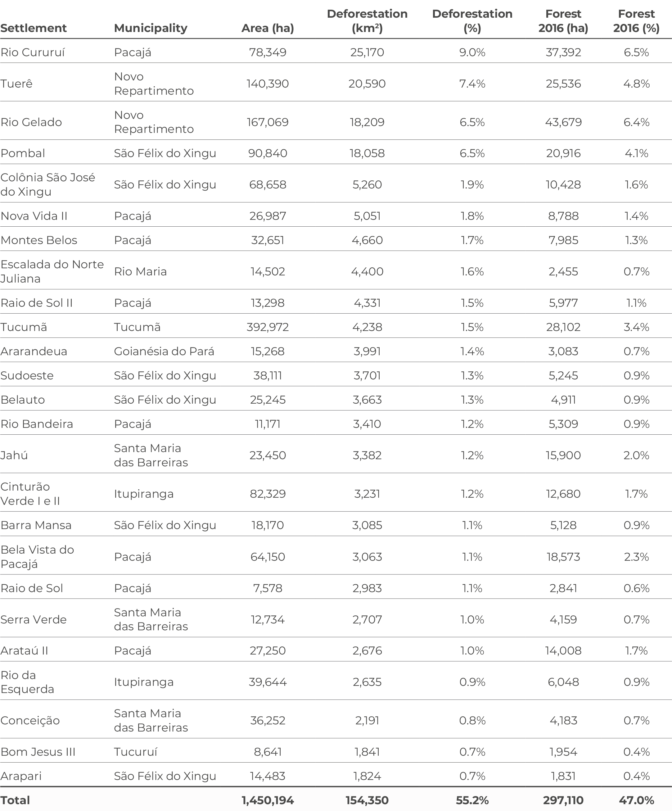Select the Belauto settlement cell
Viewport: 672px width, 811px height.
(x=23, y=400)
